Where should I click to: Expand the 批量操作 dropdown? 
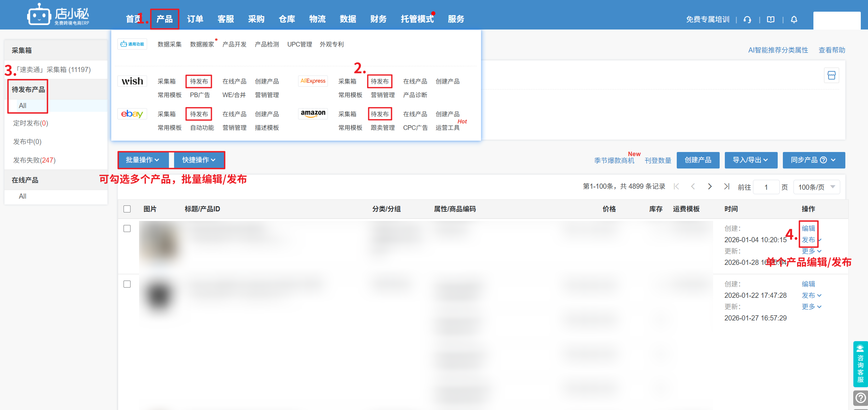(x=142, y=160)
